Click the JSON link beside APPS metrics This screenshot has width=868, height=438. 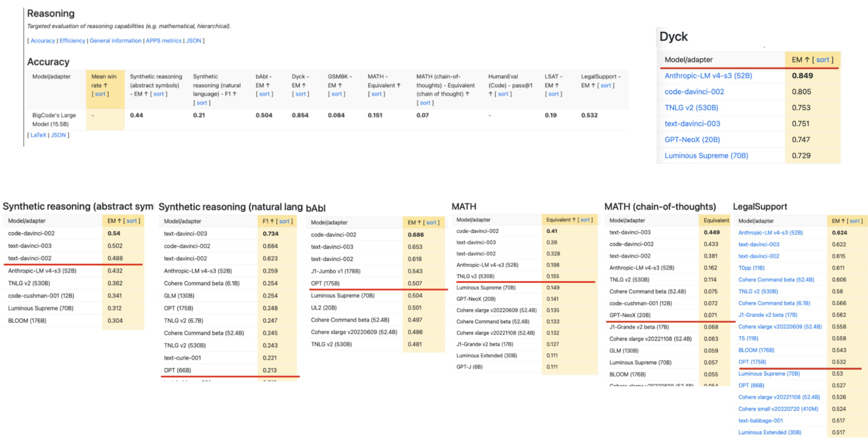194,40
